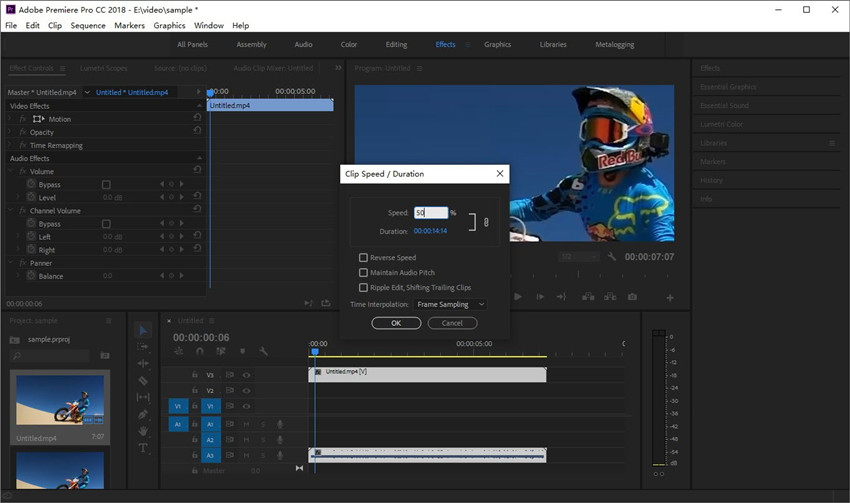The height and width of the screenshot is (503, 850).
Task: Select the Hand tool
Action: [143, 431]
